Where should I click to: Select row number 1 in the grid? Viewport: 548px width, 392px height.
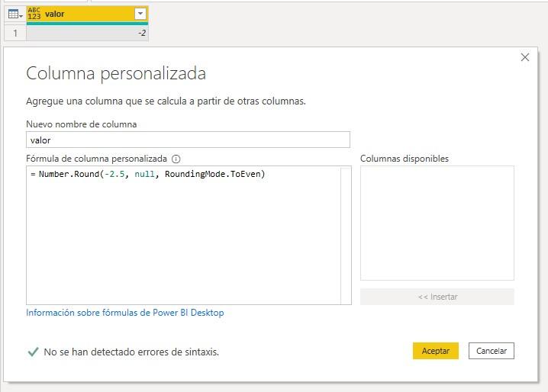point(15,33)
